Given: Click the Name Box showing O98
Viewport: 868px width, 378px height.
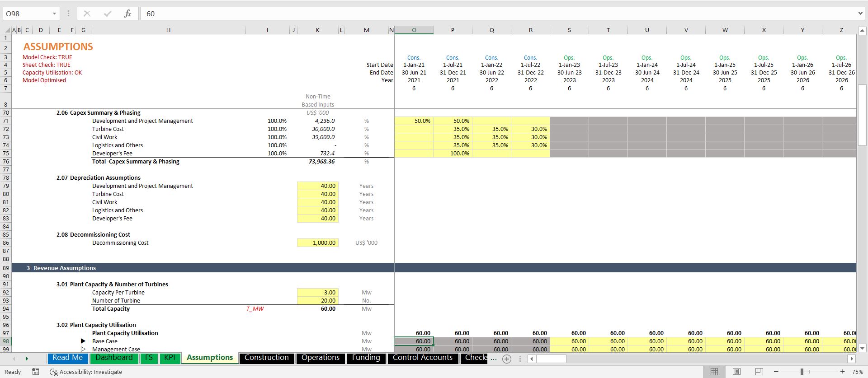Looking at the screenshot, I should point(27,14).
